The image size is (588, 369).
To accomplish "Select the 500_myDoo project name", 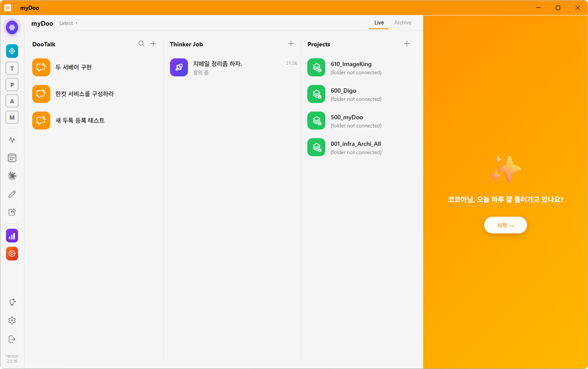I will click(x=347, y=117).
